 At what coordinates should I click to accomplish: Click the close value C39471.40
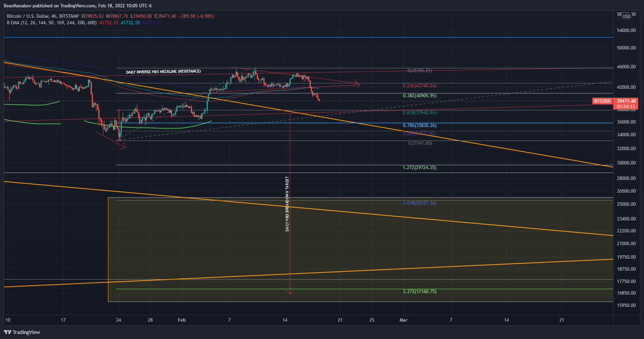[165, 16]
